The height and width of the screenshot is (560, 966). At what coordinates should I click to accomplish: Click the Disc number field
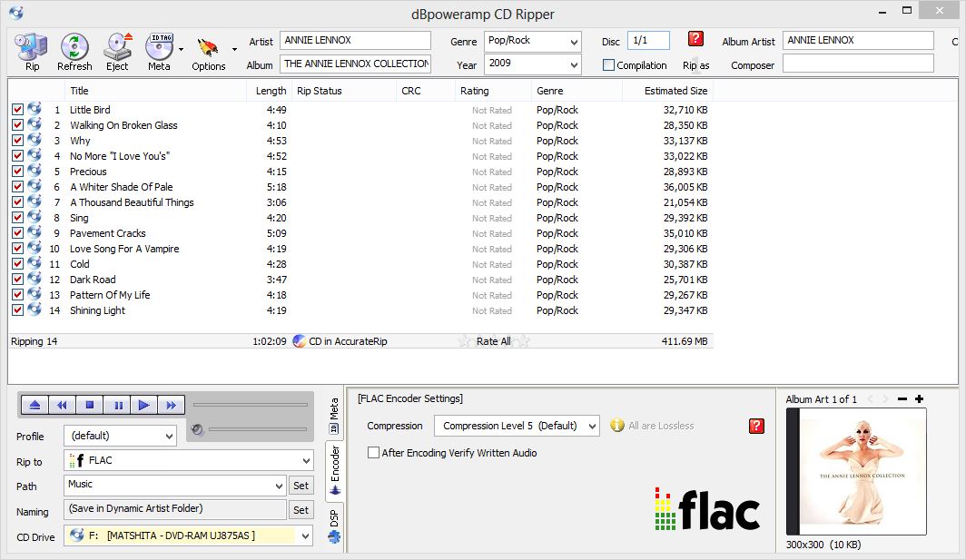click(648, 40)
